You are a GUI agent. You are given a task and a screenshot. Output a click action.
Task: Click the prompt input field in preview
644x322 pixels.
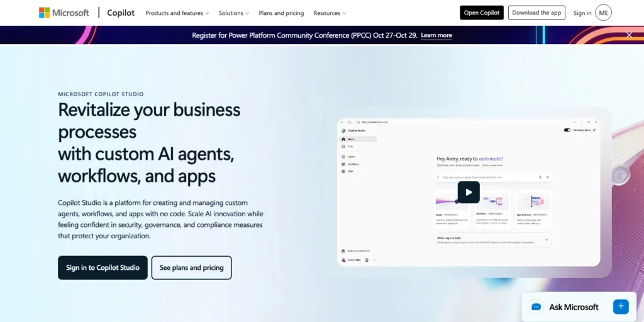492,177
